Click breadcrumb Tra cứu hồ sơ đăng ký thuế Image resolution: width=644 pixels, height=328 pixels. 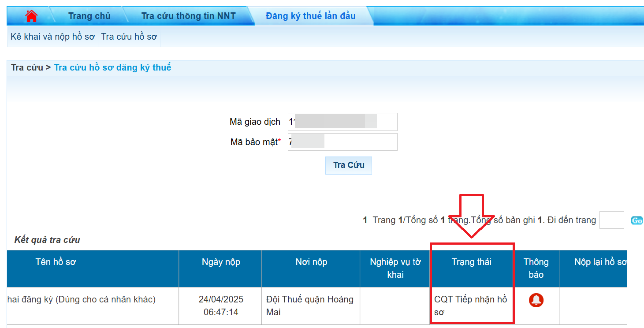[112, 67]
